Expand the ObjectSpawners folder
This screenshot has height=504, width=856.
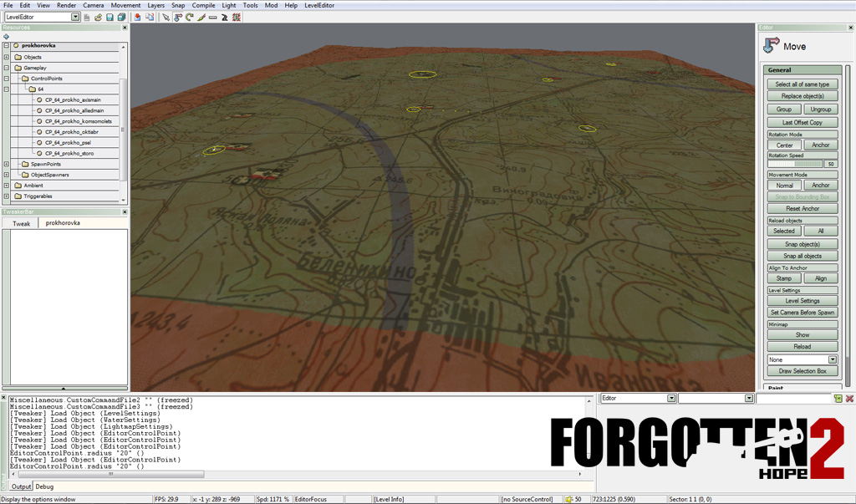point(7,175)
